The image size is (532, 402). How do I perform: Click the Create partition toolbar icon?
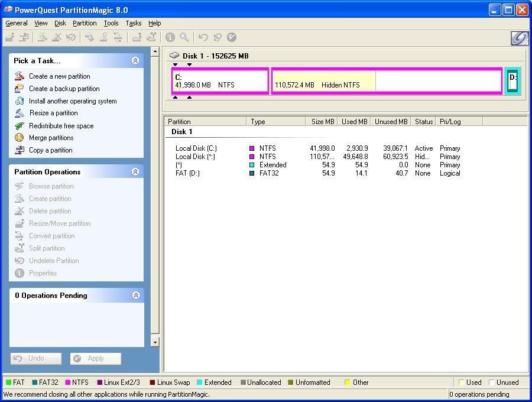tap(42, 37)
